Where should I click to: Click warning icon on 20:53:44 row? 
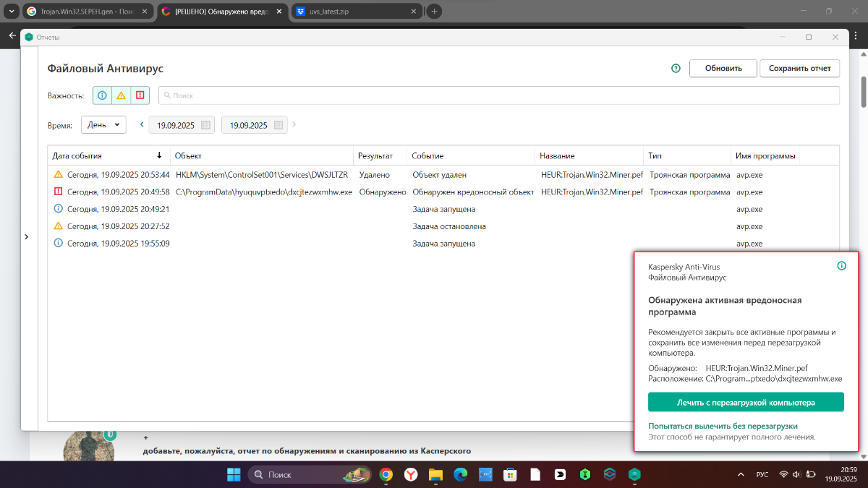click(x=59, y=174)
